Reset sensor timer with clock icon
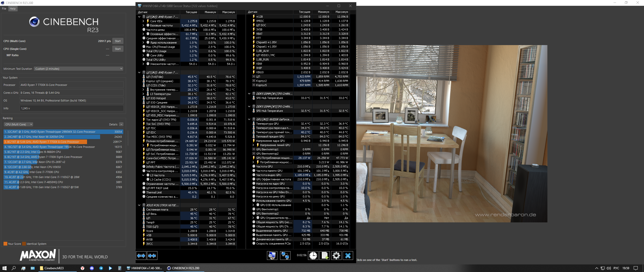The image size is (644, 272). pos(313,256)
